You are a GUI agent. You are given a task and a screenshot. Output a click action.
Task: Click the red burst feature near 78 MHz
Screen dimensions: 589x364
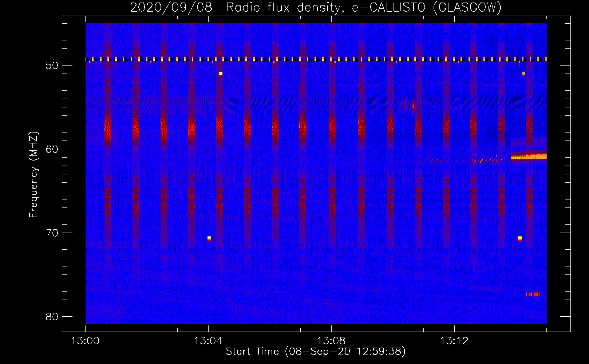pyautogui.click(x=533, y=294)
